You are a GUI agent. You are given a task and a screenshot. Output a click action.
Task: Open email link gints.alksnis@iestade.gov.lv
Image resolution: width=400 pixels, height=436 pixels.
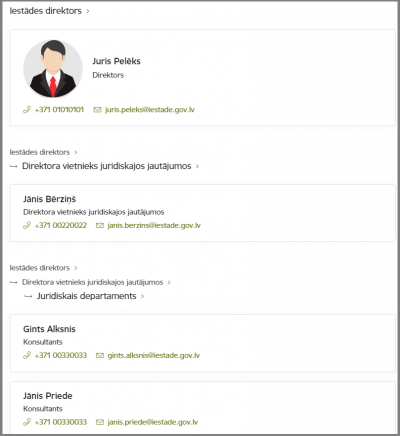[x=154, y=355]
